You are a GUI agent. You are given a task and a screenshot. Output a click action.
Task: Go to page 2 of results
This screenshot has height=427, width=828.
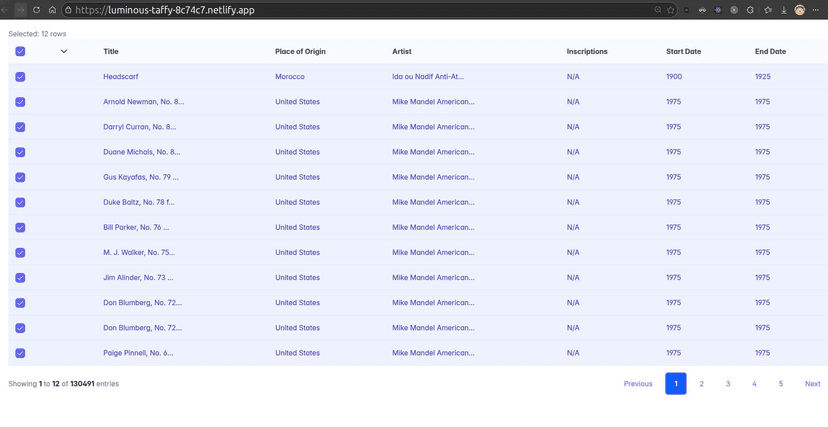pos(701,384)
